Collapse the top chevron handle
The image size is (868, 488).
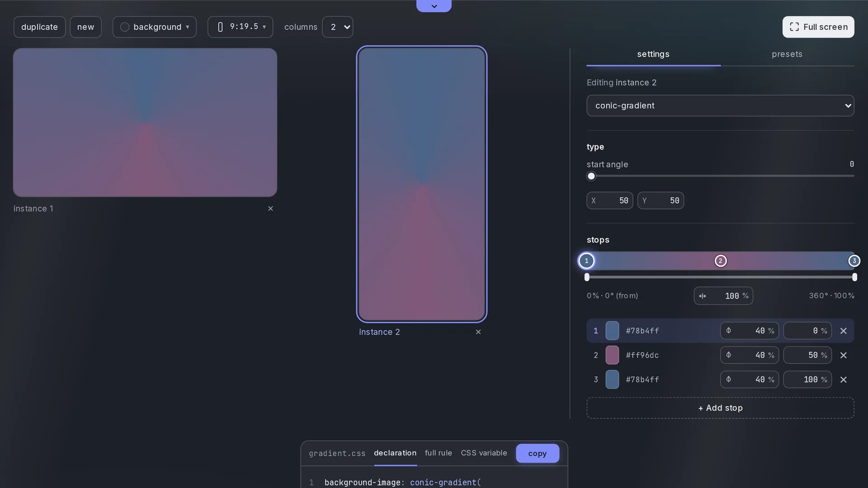point(434,6)
